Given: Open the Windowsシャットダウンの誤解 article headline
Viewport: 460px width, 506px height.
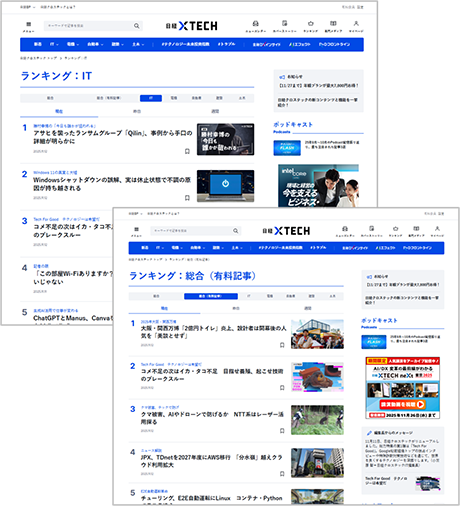Looking at the screenshot, I should [112, 184].
